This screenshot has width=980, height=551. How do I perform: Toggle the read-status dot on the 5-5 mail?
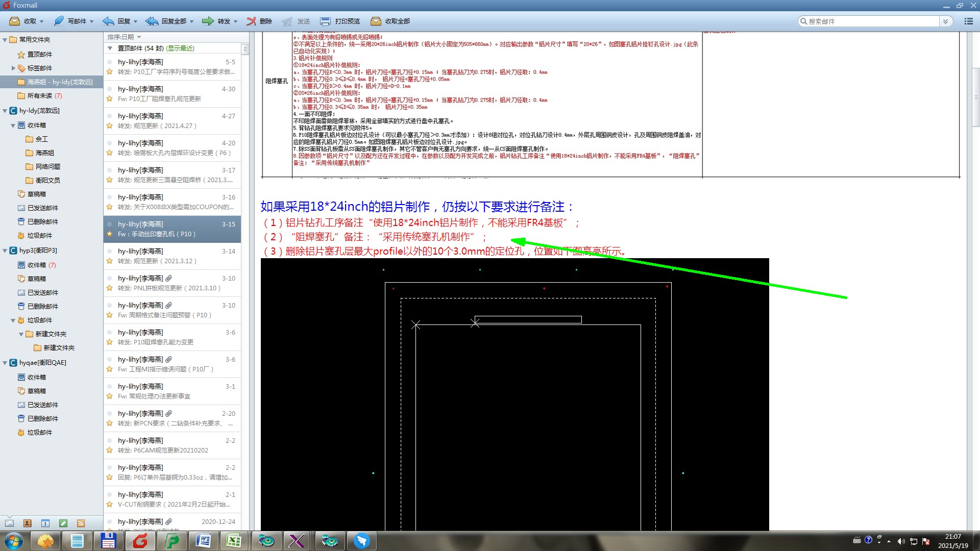pos(109,62)
